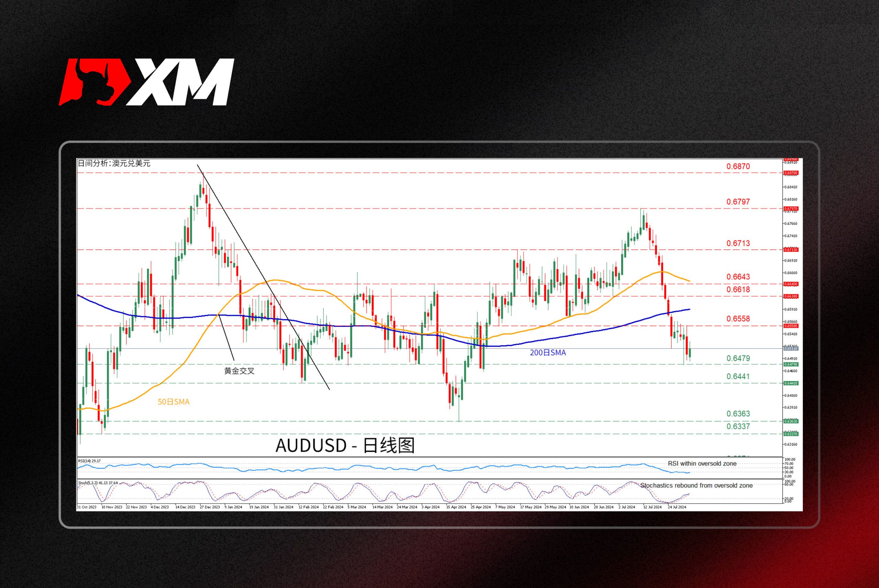Click the '14 Dec 2023' date label

point(185,507)
